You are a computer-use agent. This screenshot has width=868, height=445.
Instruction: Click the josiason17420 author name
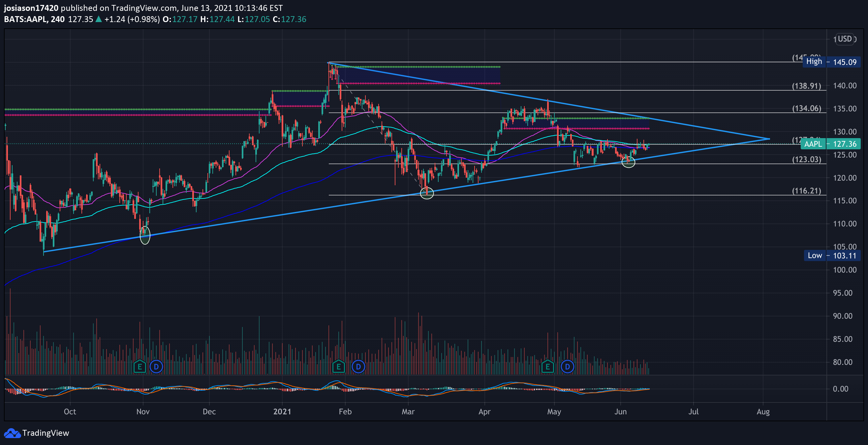point(31,8)
